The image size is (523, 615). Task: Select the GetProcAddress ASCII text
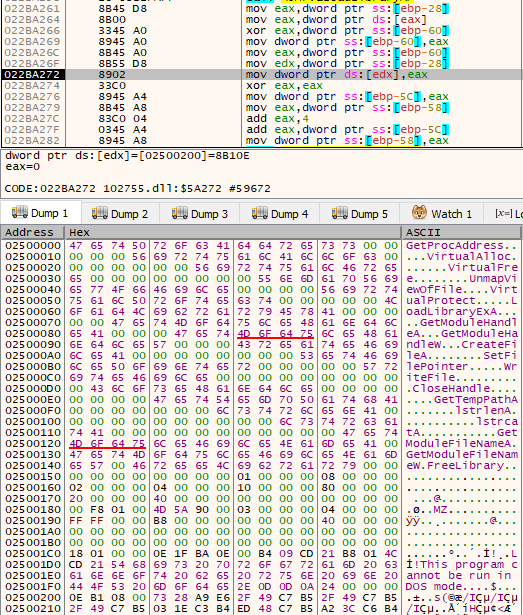pyautogui.click(x=455, y=246)
